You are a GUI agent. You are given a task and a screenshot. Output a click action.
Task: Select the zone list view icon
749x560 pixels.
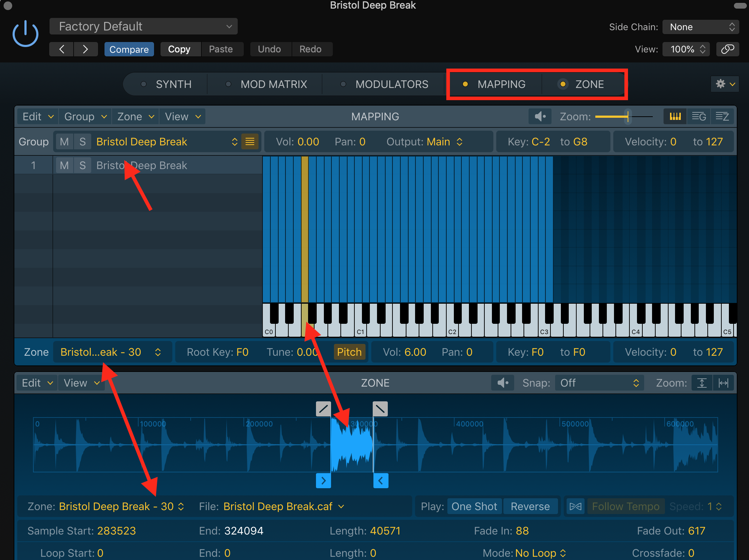(722, 117)
